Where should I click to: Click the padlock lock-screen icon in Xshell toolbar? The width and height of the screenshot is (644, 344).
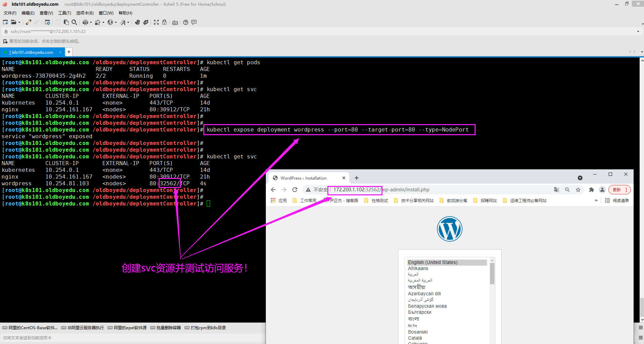(164, 22)
